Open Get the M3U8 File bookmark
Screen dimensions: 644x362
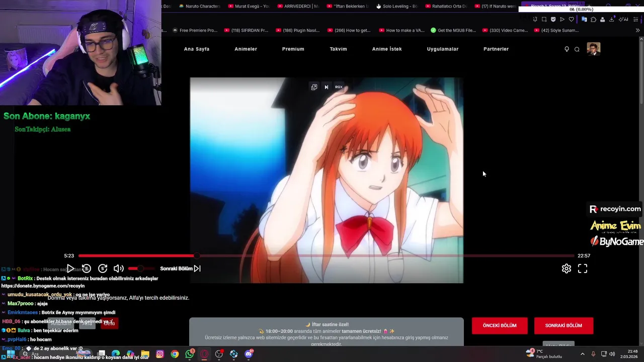[453, 30]
